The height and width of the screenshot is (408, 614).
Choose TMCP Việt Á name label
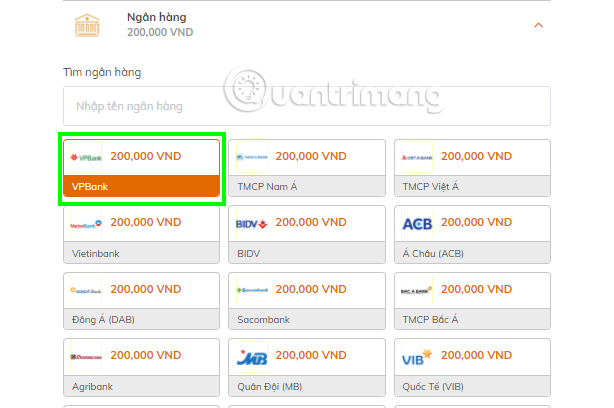430,187
